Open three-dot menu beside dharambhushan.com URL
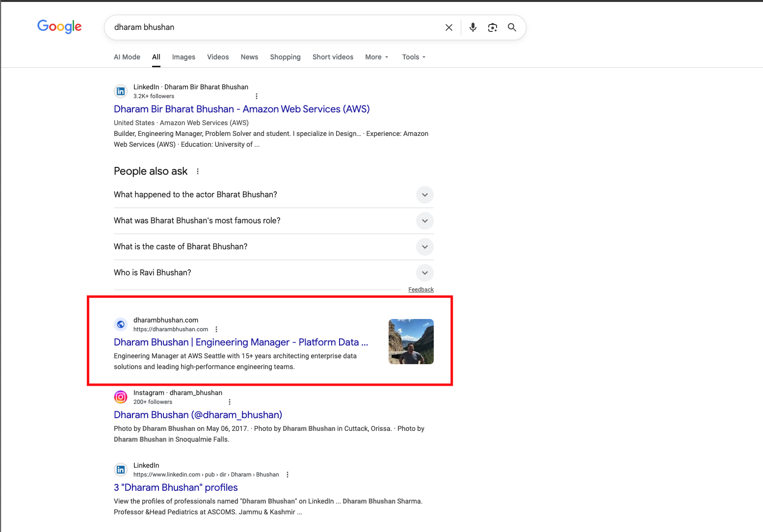Screen dimensions: 763x532 pyautogui.click(x=216, y=329)
